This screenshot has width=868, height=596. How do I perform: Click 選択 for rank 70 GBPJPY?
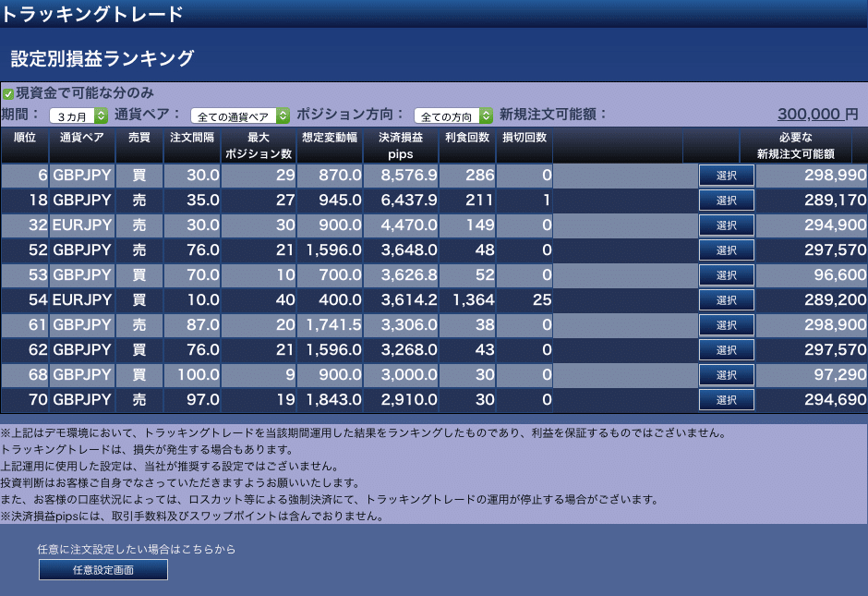[x=727, y=400]
